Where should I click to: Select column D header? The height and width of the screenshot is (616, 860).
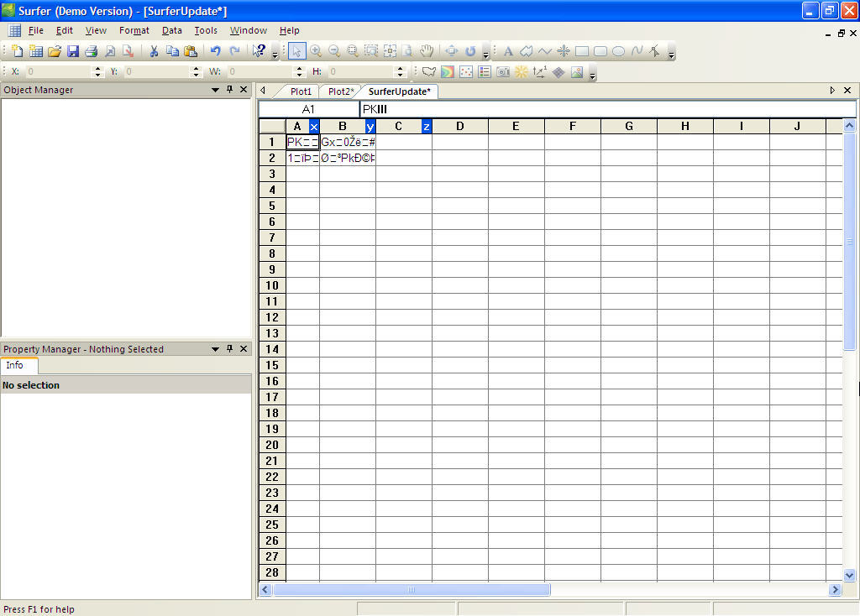(x=460, y=127)
